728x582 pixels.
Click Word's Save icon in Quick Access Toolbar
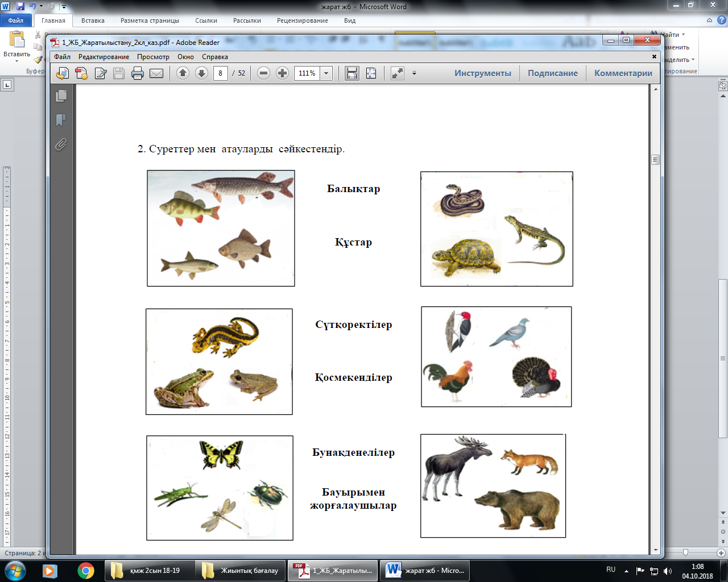20,6
